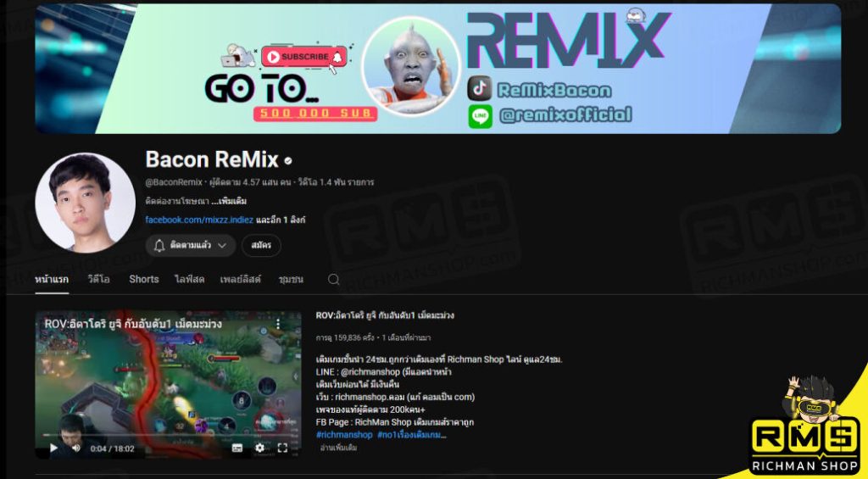Click the สมัคร join button
This screenshot has height=479, width=868.
click(261, 246)
